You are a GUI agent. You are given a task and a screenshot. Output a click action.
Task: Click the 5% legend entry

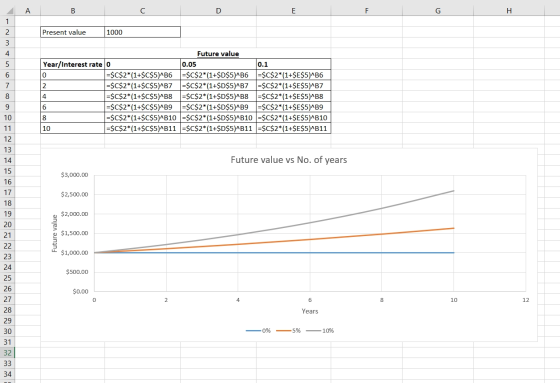tap(288, 330)
